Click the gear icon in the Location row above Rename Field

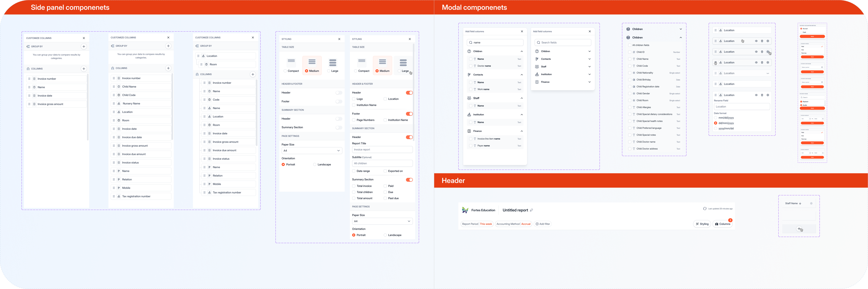768,95
